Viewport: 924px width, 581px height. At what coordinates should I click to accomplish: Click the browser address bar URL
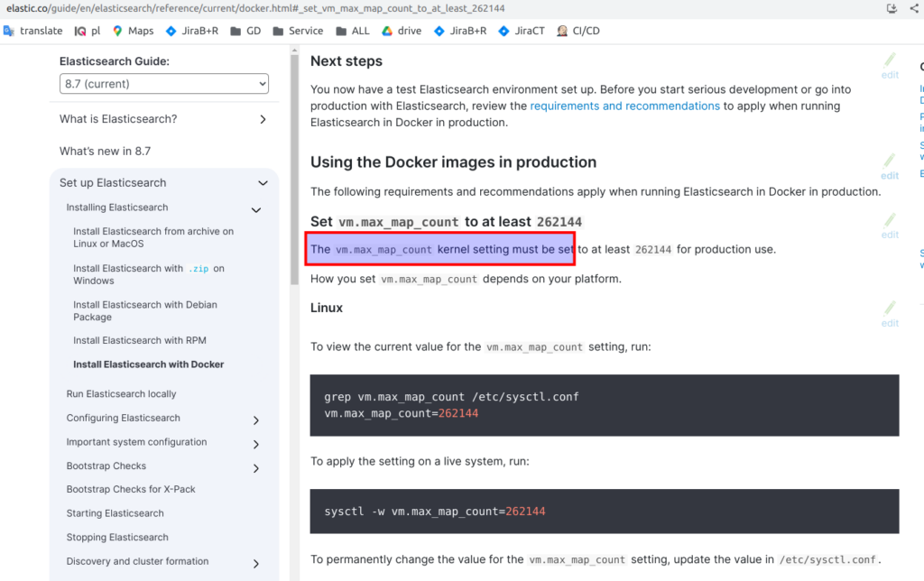point(255,8)
